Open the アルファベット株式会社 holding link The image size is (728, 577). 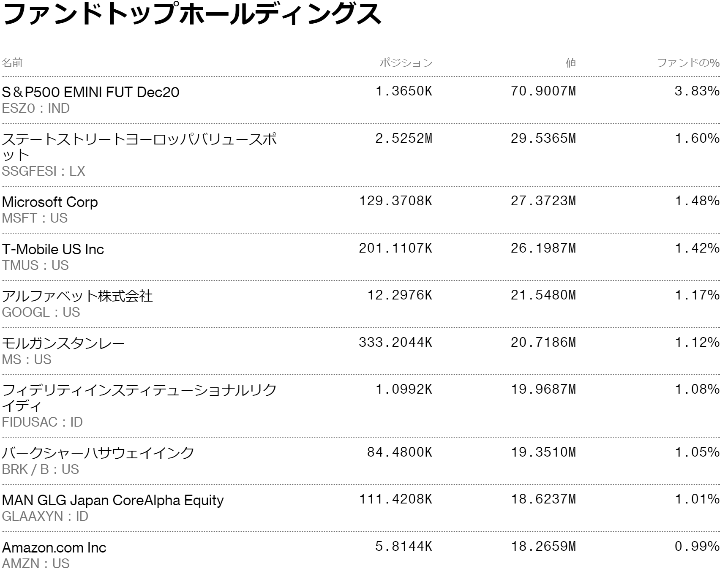point(77,296)
